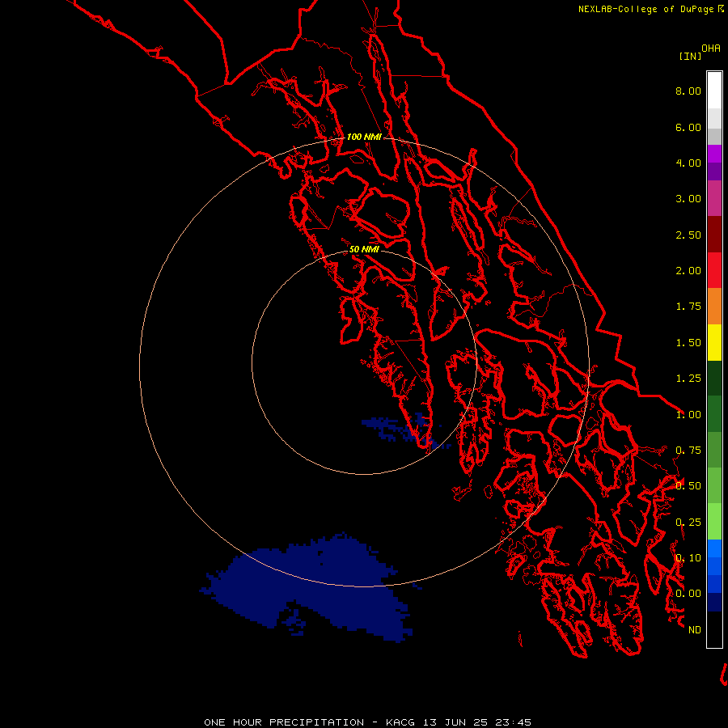Pick the pink 3.00 inch color band
The width and height of the screenshot is (728, 728).
[714, 199]
